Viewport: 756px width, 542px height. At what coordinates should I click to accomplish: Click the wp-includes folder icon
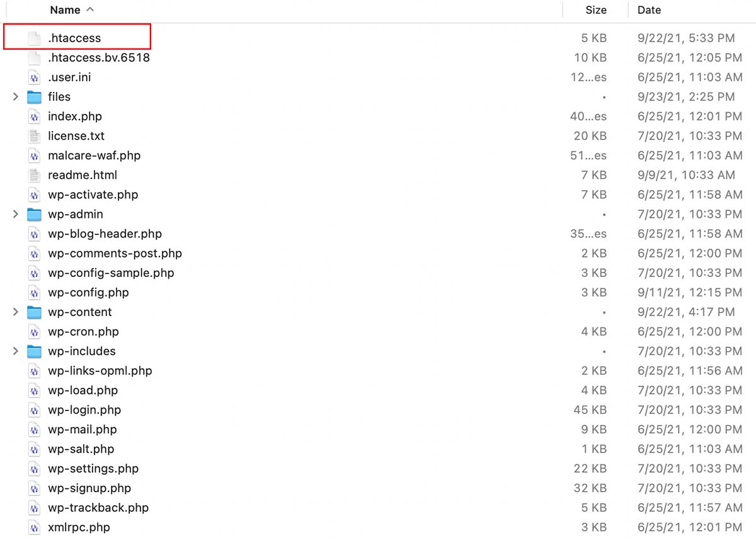(34, 351)
